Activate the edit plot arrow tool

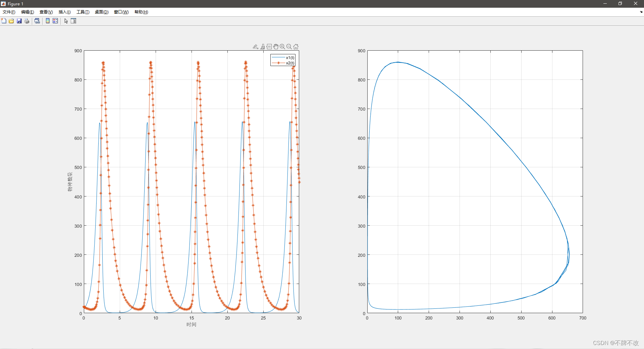coord(66,21)
